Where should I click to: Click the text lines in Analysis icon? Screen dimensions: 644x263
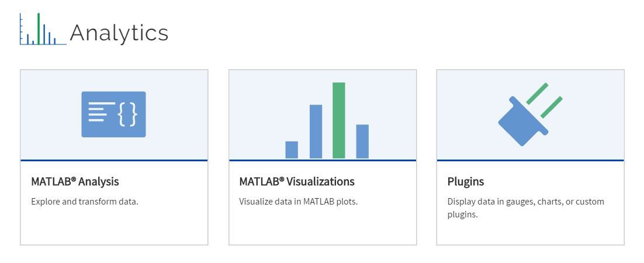click(x=98, y=112)
